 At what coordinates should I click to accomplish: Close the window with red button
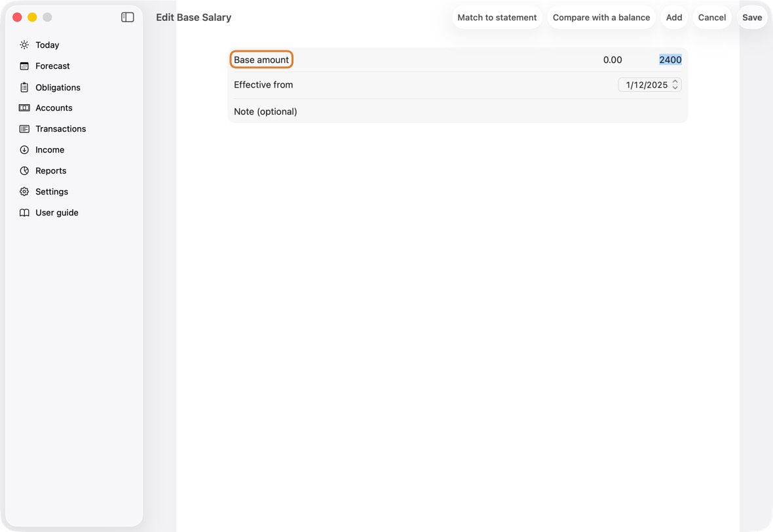[x=17, y=17]
